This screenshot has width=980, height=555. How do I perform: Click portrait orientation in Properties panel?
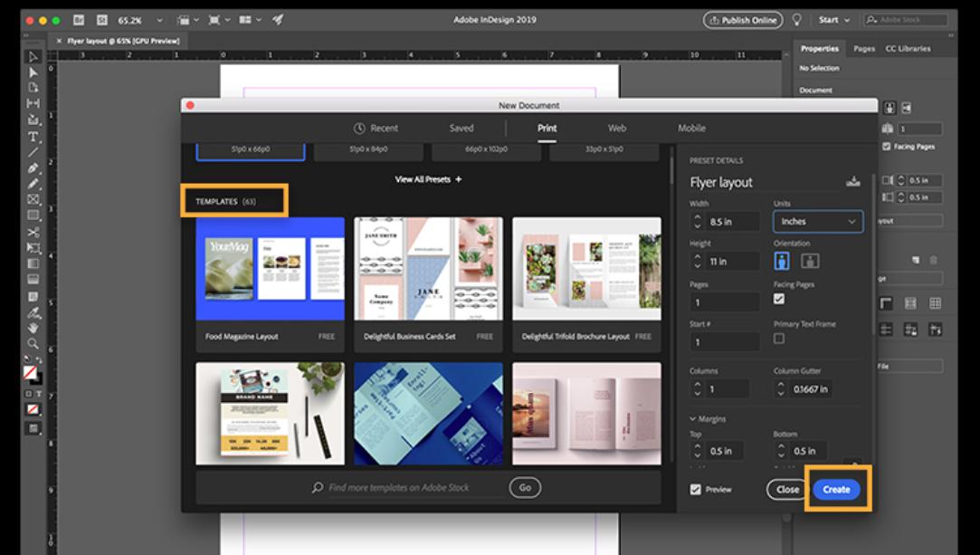click(x=890, y=108)
